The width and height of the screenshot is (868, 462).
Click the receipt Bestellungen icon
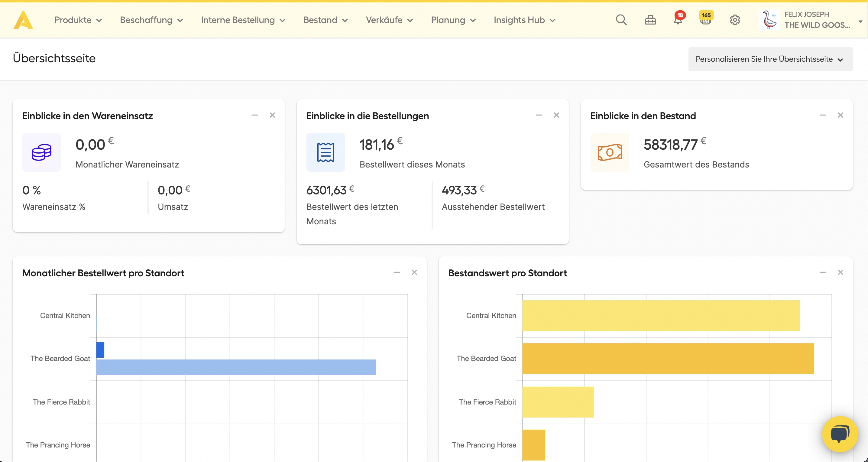[325, 152]
